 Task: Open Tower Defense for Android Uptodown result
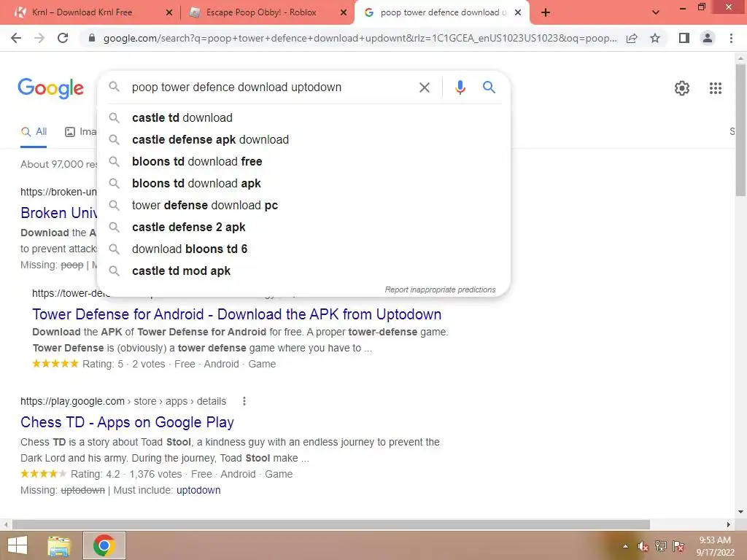[x=237, y=314]
